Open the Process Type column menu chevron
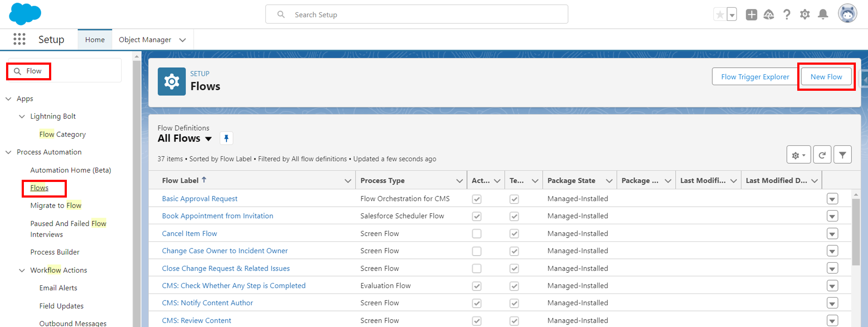The image size is (868, 327). [x=459, y=181]
